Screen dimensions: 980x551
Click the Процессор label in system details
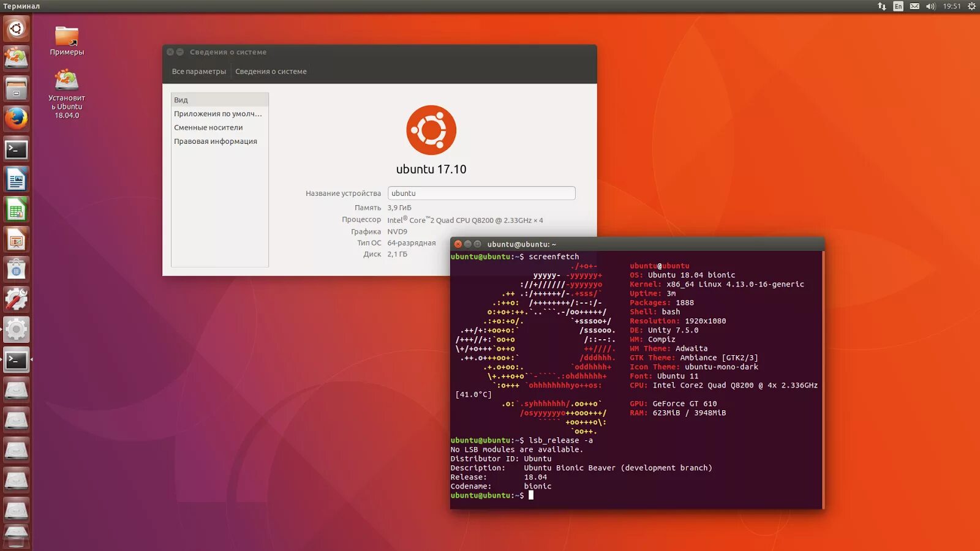click(x=361, y=220)
